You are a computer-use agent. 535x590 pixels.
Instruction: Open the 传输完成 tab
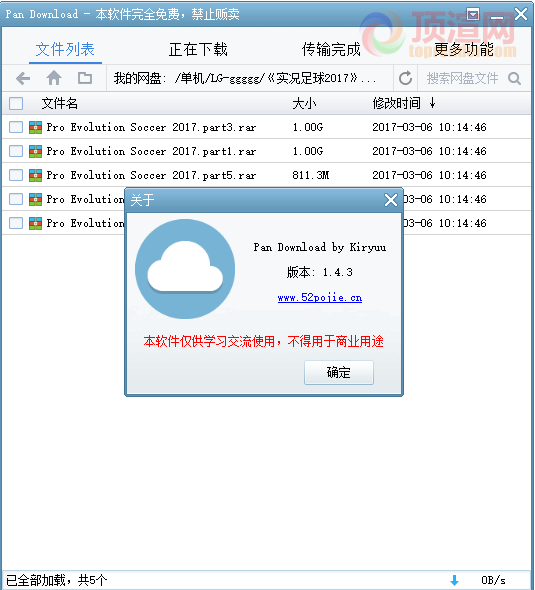(331, 49)
